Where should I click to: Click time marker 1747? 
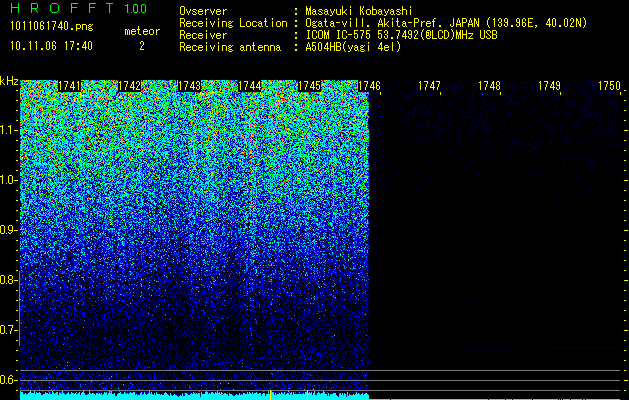point(429,86)
